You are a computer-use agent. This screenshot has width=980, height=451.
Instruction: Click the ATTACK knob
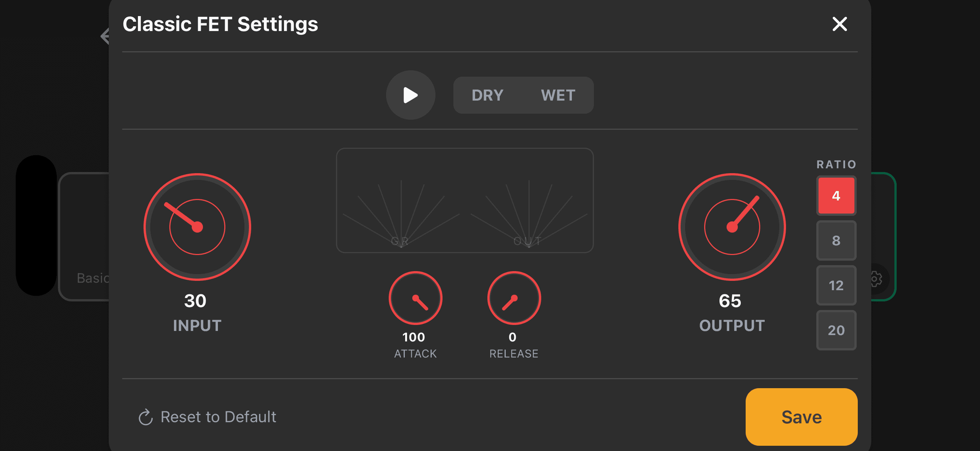coord(415,298)
